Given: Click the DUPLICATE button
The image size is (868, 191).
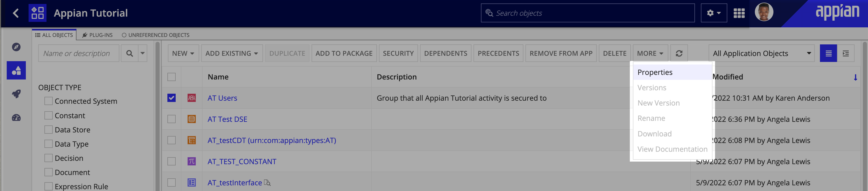Looking at the screenshot, I should pos(287,53).
